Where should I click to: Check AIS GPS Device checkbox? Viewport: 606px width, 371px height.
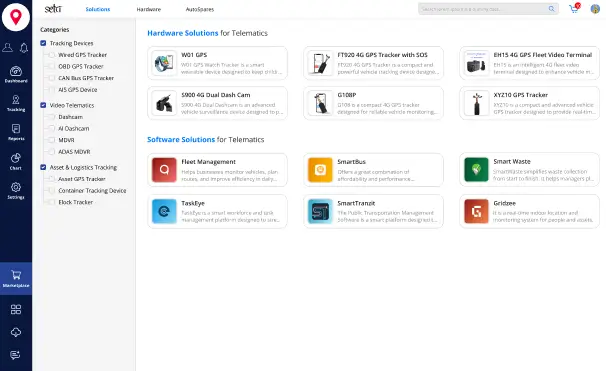click(51, 90)
